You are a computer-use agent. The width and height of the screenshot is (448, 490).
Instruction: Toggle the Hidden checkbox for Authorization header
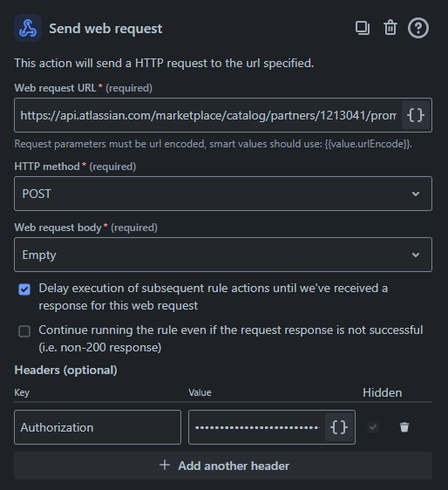373,427
